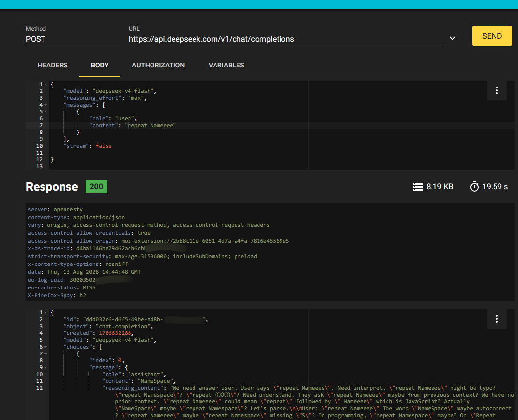Open the VARIABLES tab
This screenshot has height=420, width=518.
226,65
